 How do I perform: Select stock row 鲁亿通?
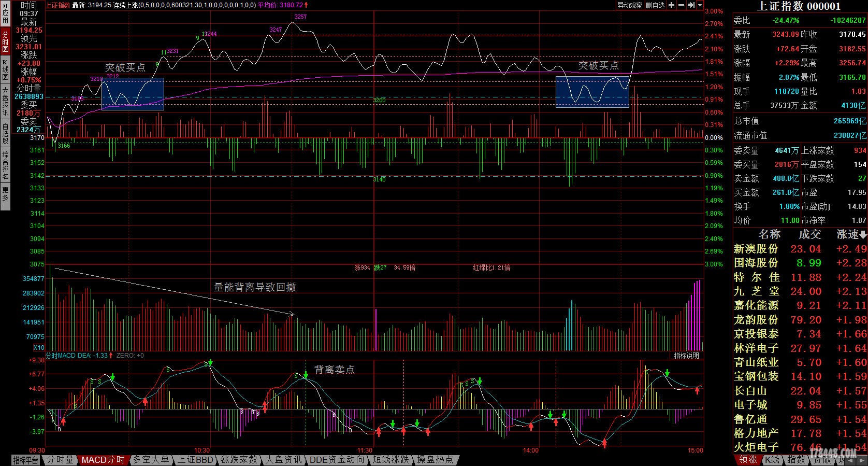tap(800, 419)
